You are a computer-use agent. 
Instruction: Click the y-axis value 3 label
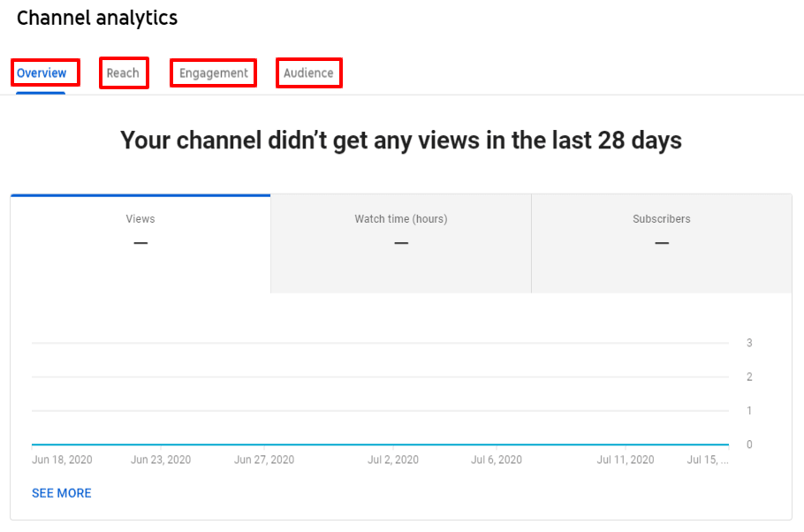[749, 343]
